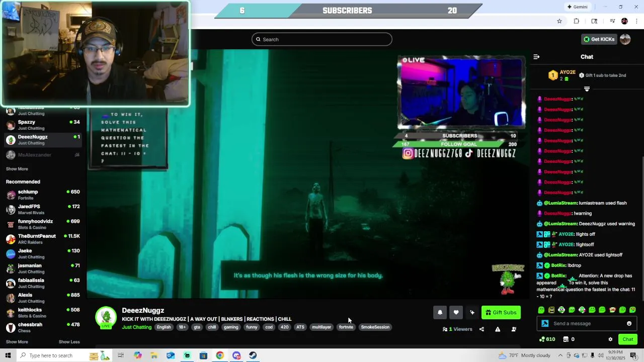Open Chrome three-dot menu

coord(637,21)
